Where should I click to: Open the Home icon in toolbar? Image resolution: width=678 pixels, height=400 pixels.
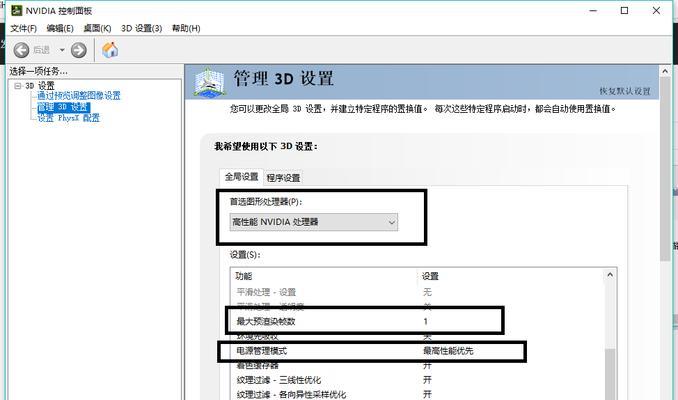(x=110, y=50)
